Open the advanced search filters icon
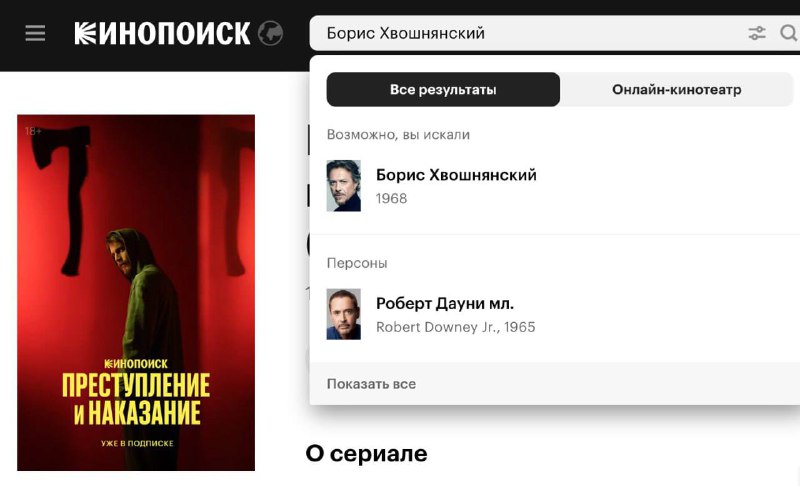Viewport: 800px width, 486px height. click(757, 34)
